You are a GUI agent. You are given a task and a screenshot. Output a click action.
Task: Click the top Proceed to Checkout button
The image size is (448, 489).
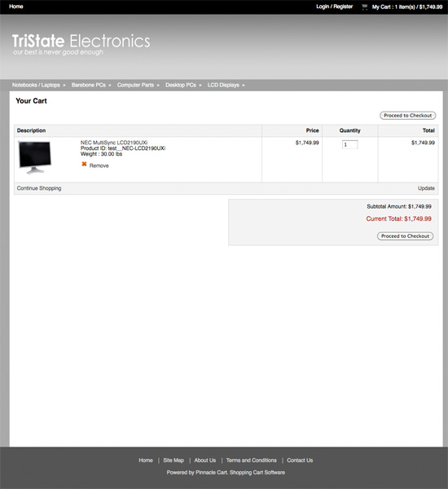[407, 116]
